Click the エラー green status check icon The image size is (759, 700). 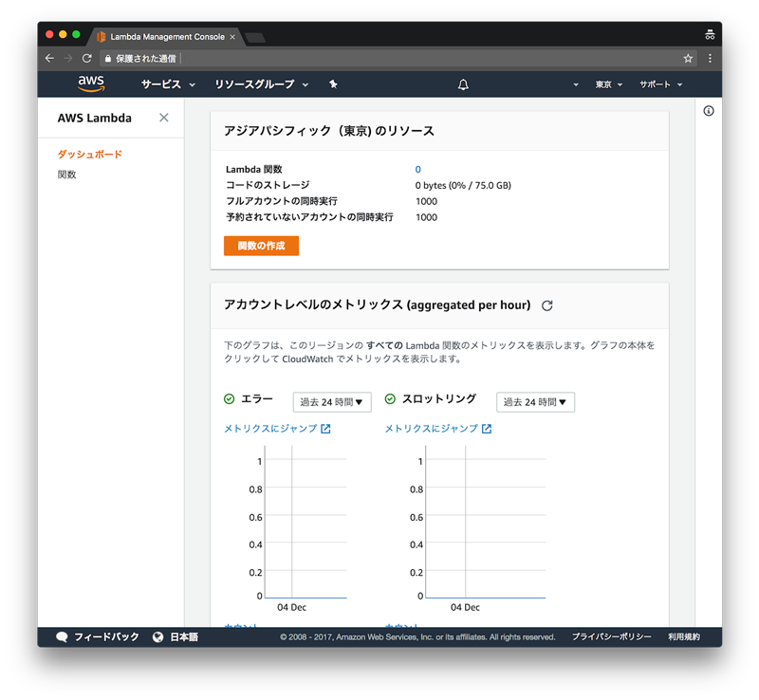coord(230,399)
